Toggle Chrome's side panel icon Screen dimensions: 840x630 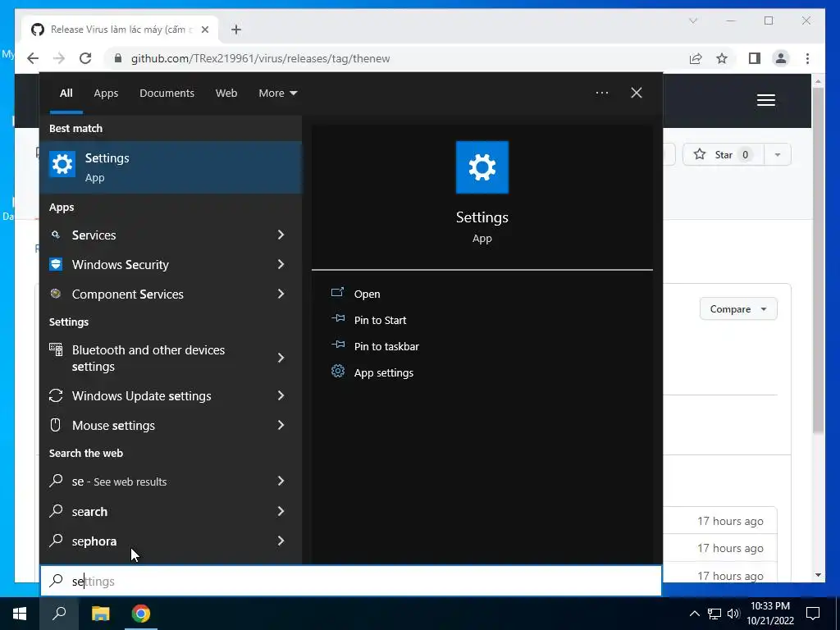(755, 58)
